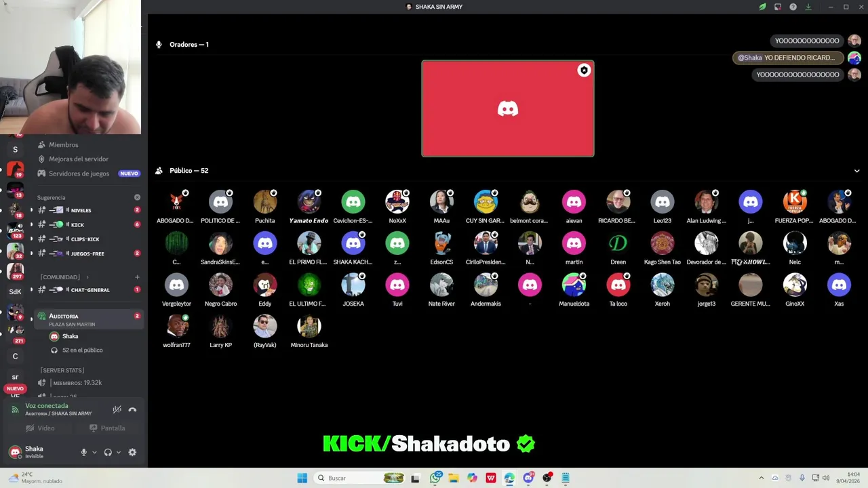Mute the microphone in the user panel
The height and width of the screenshot is (488, 868).
(84, 452)
